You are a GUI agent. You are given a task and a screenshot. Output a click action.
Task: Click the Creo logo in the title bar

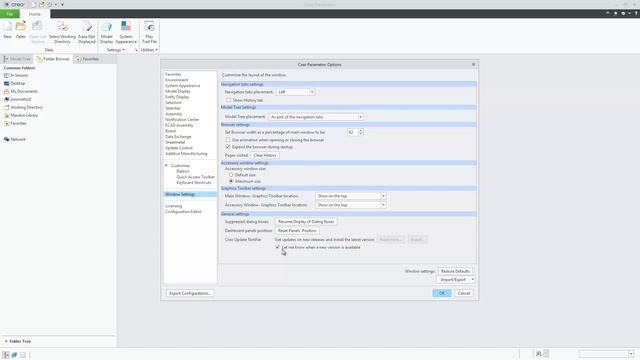13,4
